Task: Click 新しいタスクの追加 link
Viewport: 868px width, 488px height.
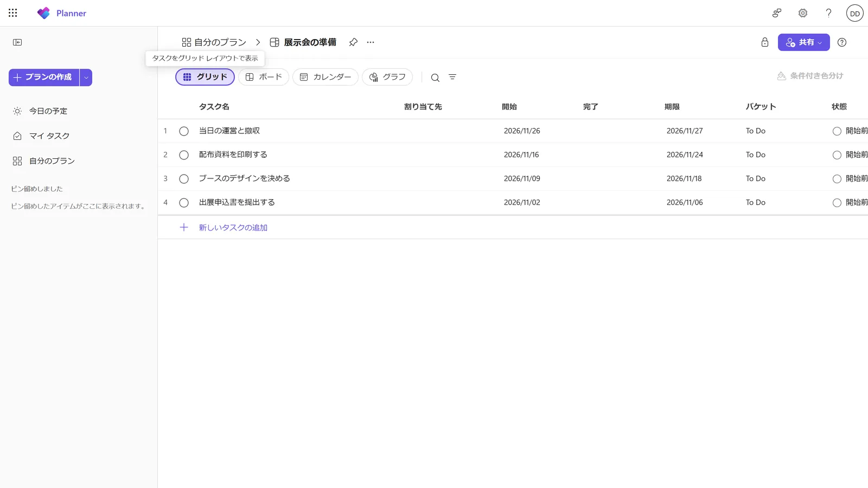Action: click(x=233, y=228)
